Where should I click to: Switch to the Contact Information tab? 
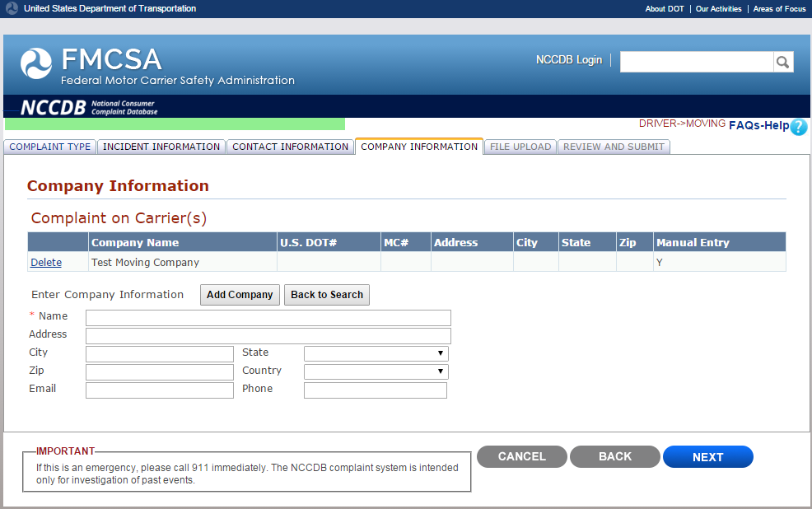[291, 147]
